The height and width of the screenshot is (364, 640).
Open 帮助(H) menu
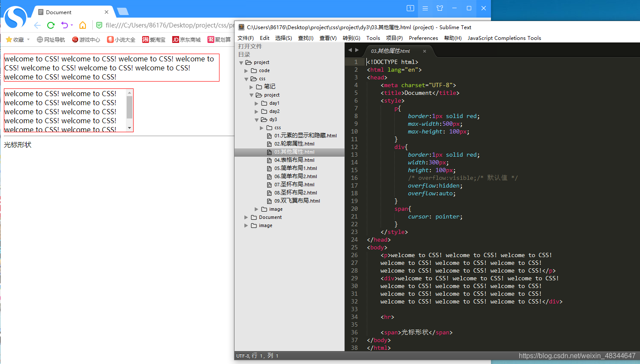453,38
